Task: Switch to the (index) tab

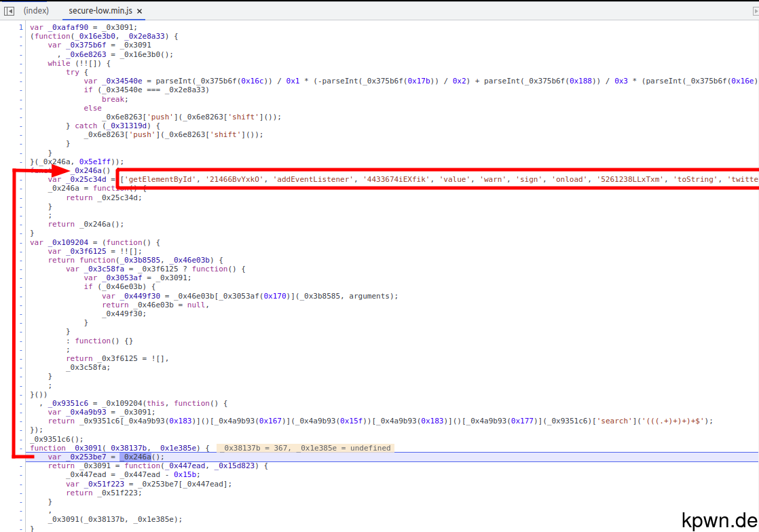Action: [x=35, y=10]
